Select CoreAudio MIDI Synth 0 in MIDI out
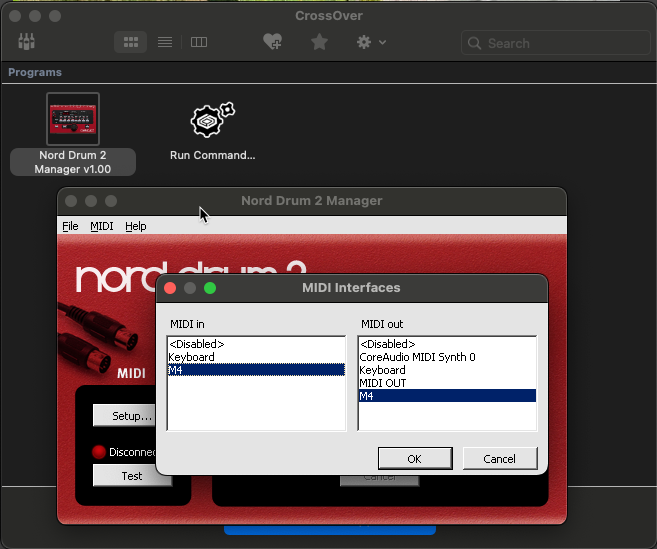Screen dimensions: 657x549 coord(447,357)
